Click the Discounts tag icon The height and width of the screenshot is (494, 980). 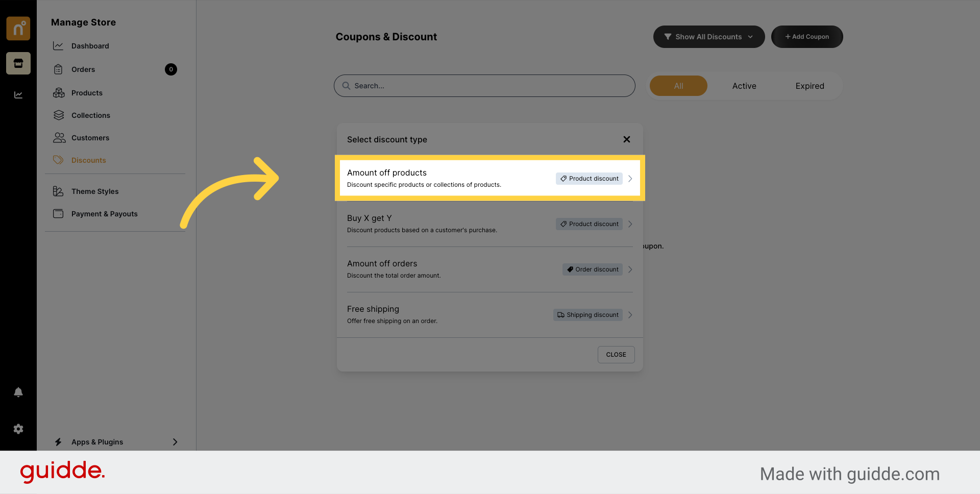(x=58, y=160)
